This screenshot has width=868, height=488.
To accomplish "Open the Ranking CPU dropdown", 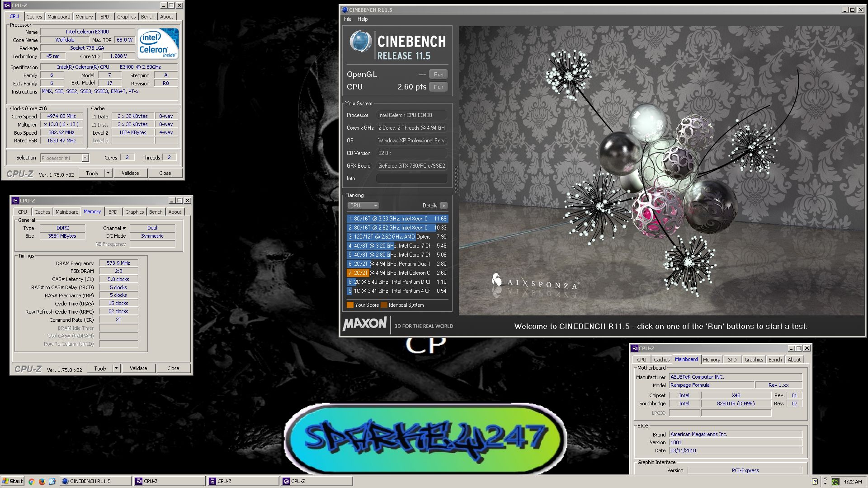I will tap(363, 206).
